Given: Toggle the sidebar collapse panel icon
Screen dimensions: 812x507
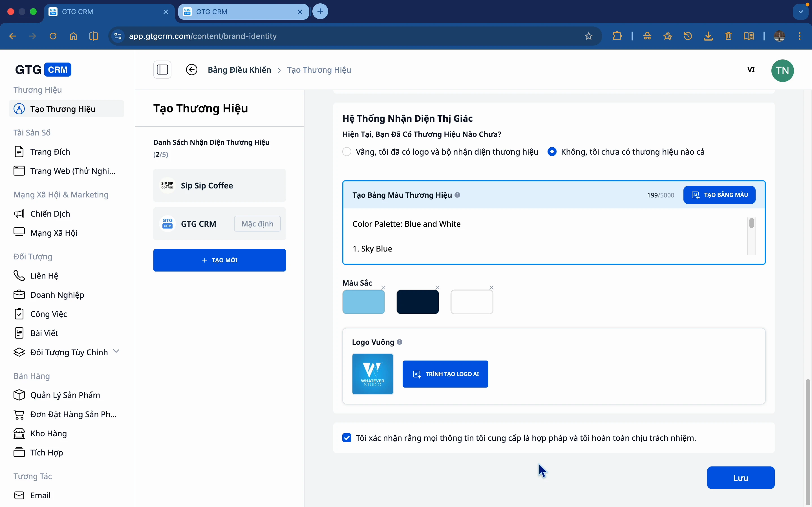Looking at the screenshot, I should tap(162, 70).
